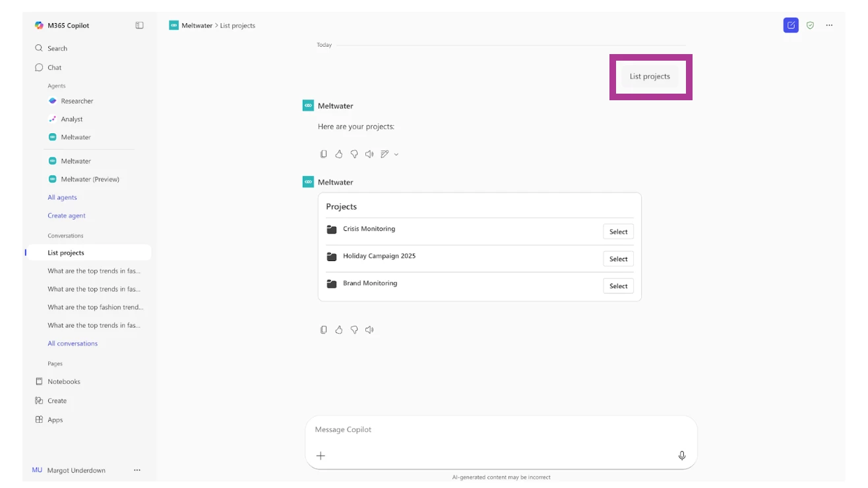Click the Crisis Monitoring project name
Image resolution: width=868 pixels, height=488 pixels.
(x=369, y=229)
